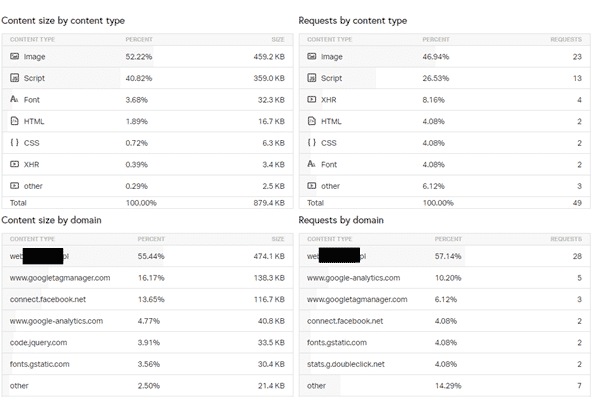Click the other icon in requests table

point(311,185)
